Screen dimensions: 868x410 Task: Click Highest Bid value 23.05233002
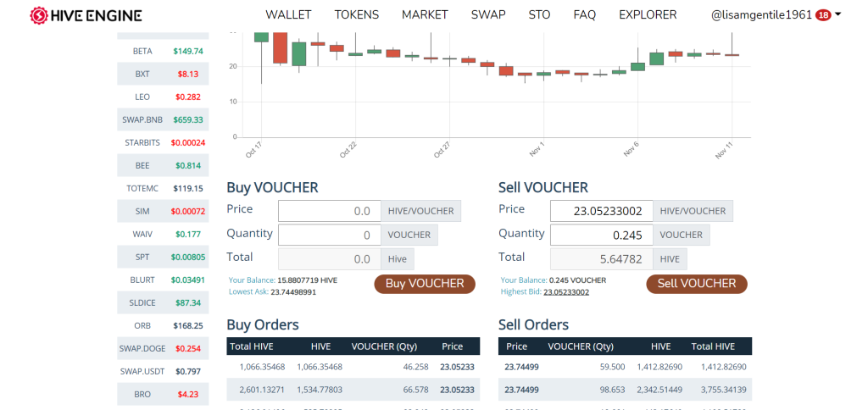click(566, 292)
